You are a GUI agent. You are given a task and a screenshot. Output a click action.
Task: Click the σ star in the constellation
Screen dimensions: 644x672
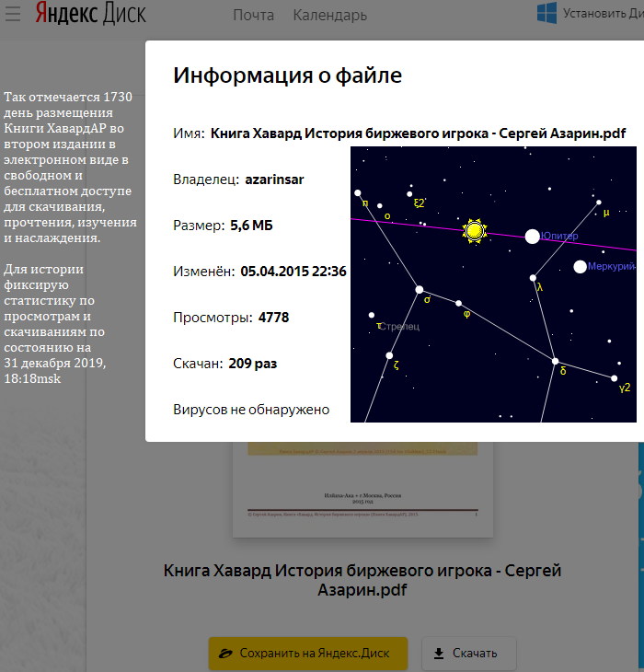point(420,289)
